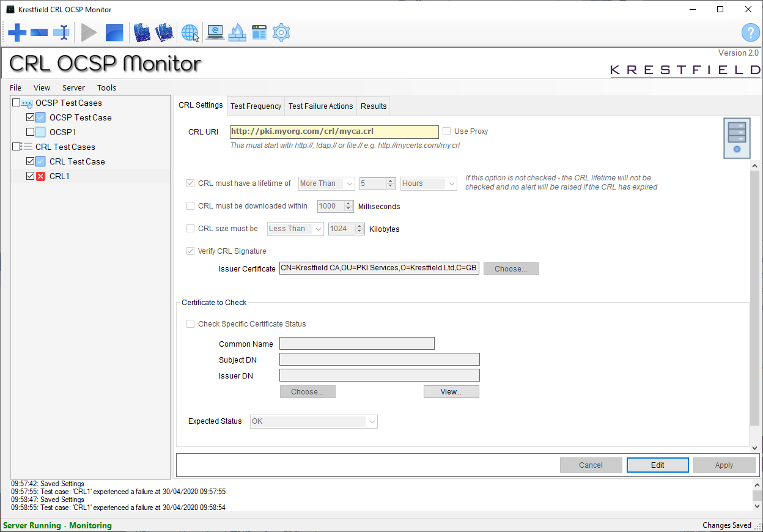Viewport: 763px width, 532px height.
Task: Open the Tools menu
Action: [106, 87]
